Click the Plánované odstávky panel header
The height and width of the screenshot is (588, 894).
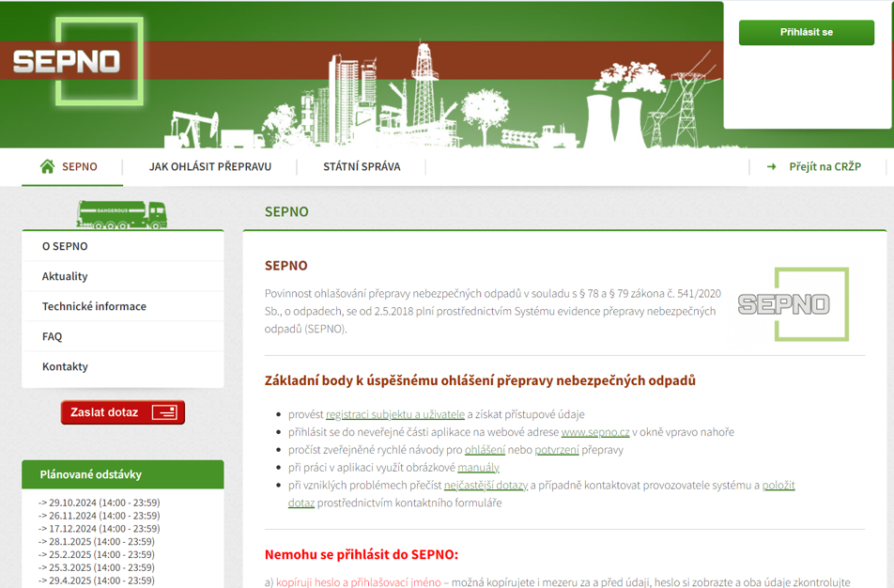[x=123, y=474]
